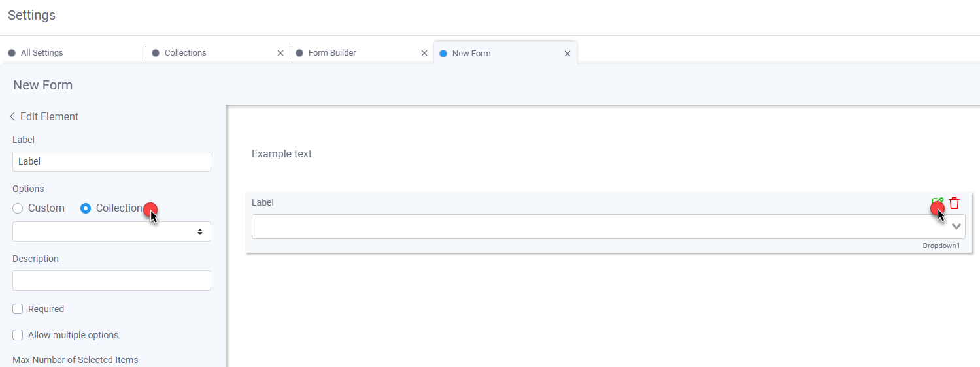Viewport: 980px width, 367px height.
Task: Select the Custom options radio button
Action: pyautogui.click(x=18, y=208)
